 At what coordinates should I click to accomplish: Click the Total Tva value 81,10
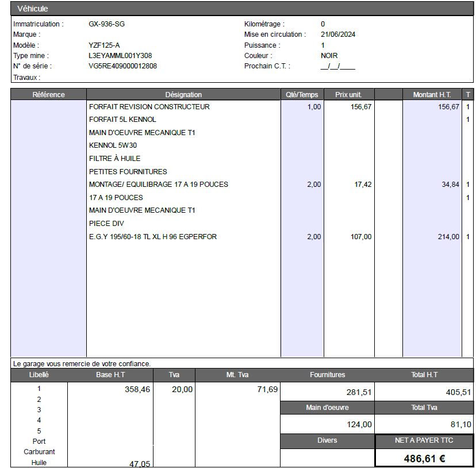click(x=461, y=424)
